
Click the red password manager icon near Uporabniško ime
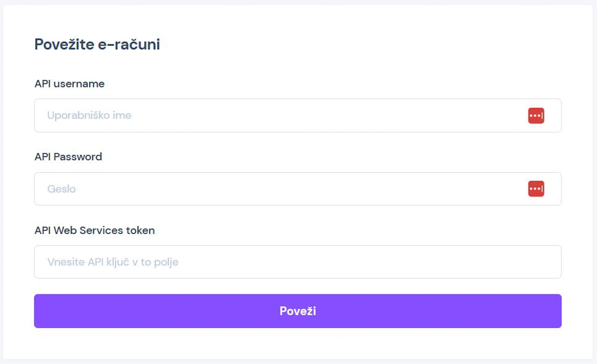pyautogui.click(x=536, y=116)
